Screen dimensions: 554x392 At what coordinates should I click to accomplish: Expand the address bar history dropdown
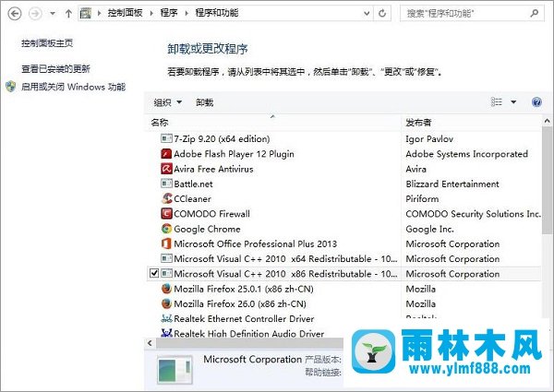point(367,14)
